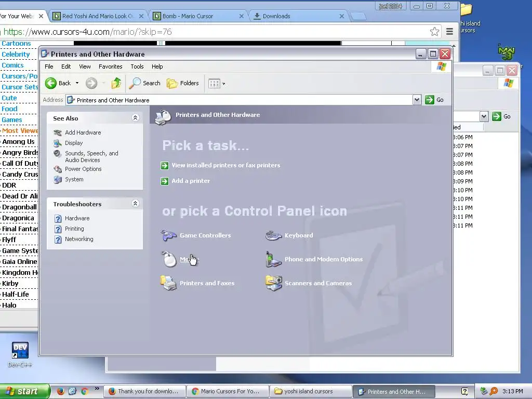Click the Go button in Printers window
Image resolution: width=532 pixels, height=399 pixels.
435,100
